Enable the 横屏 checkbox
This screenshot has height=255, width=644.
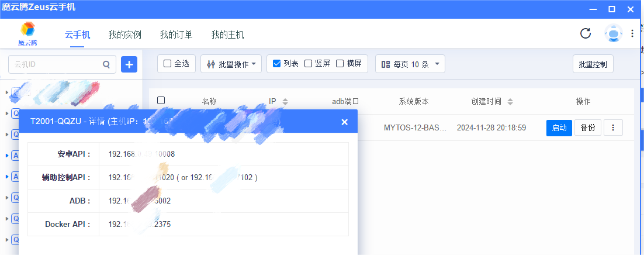(340, 64)
